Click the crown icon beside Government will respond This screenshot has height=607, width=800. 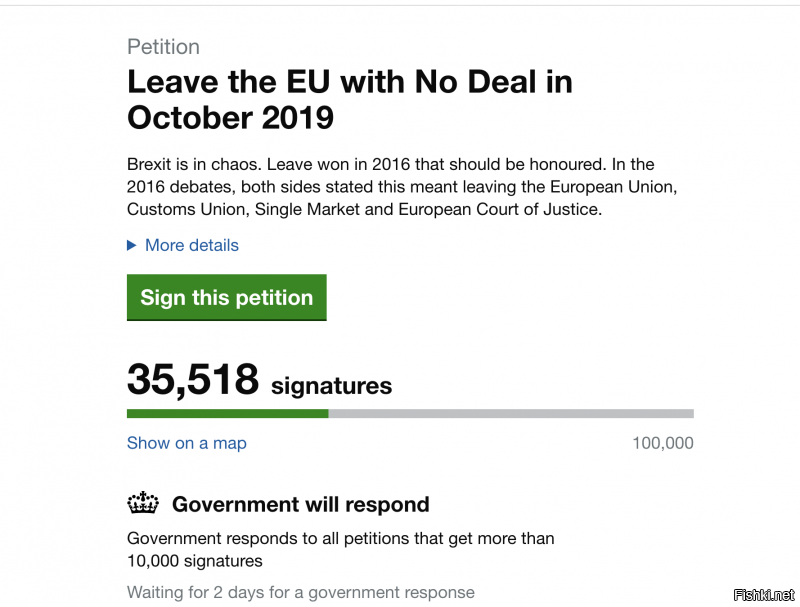[x=143, y=503]
